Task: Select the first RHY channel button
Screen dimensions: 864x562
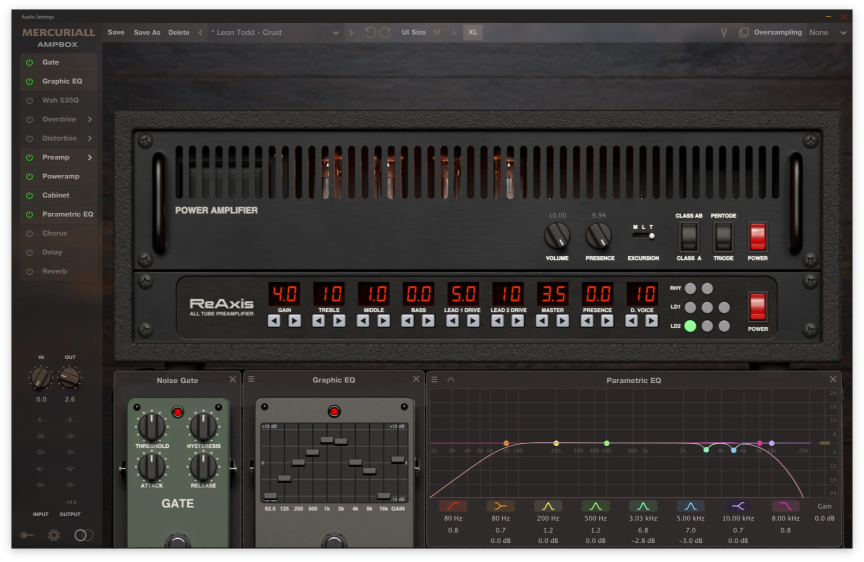Action: pyautogui.click(x=690, y=289)
